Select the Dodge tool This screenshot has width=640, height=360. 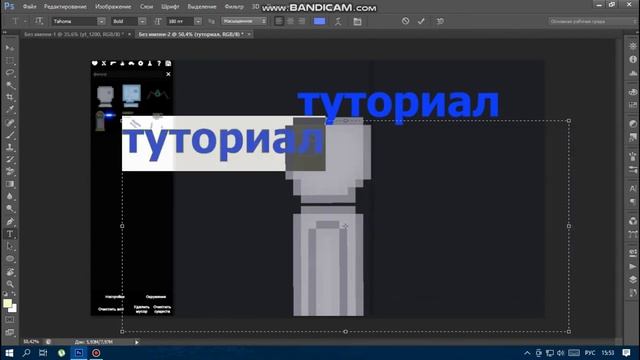(x=10, y=209)
